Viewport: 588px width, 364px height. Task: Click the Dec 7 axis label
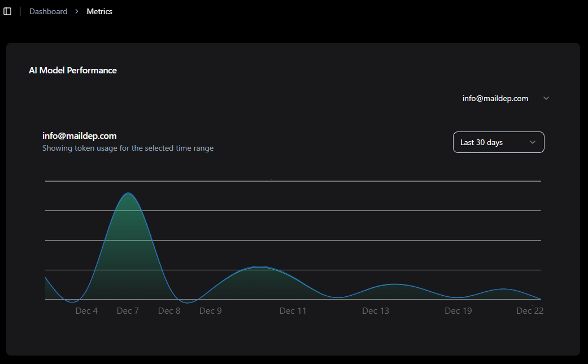(x=128, y=311)
